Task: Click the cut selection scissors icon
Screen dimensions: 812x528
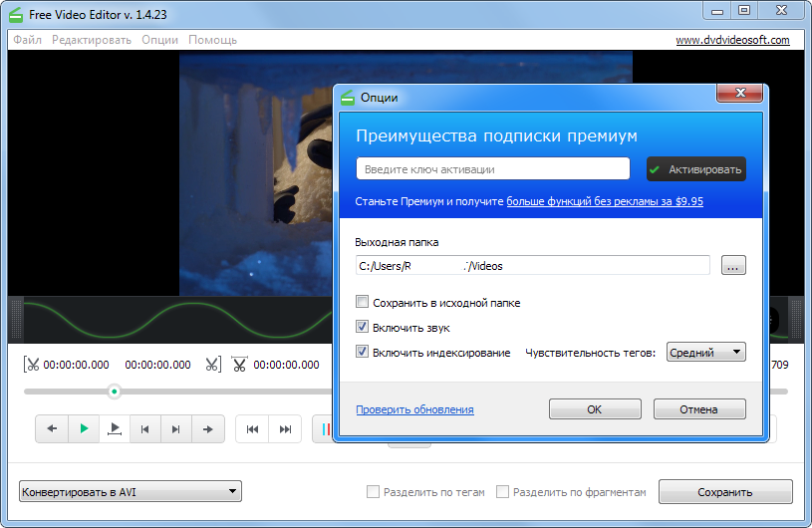Action: 239,365
